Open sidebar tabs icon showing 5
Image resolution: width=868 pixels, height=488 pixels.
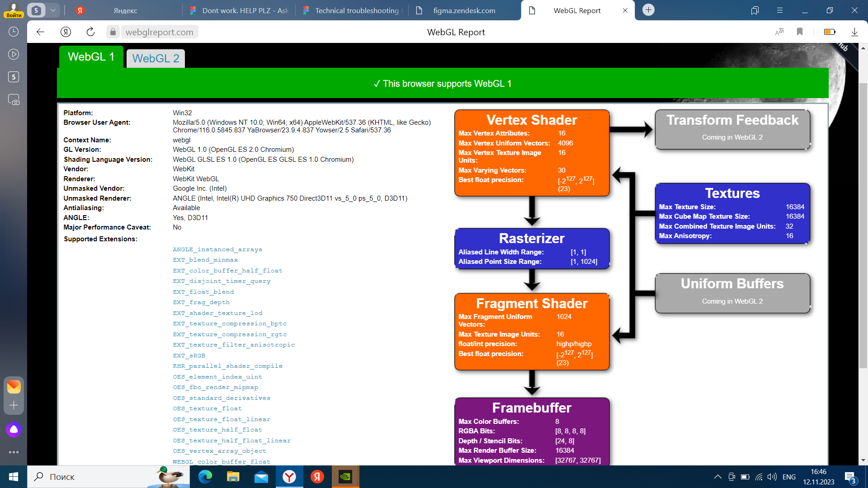[x=14, y=77]
